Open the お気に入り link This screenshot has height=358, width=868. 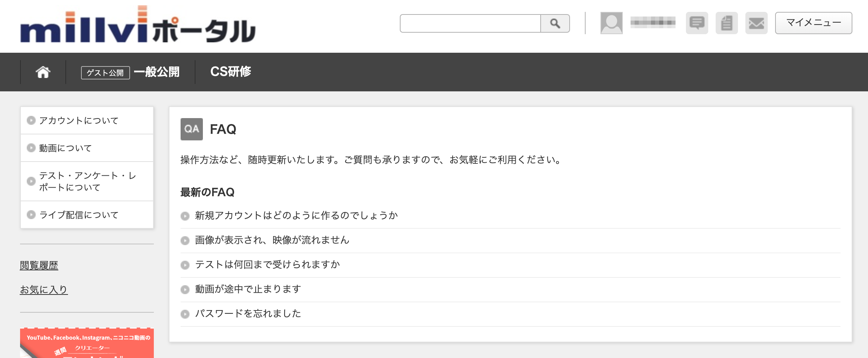click(x=44, y=289)
